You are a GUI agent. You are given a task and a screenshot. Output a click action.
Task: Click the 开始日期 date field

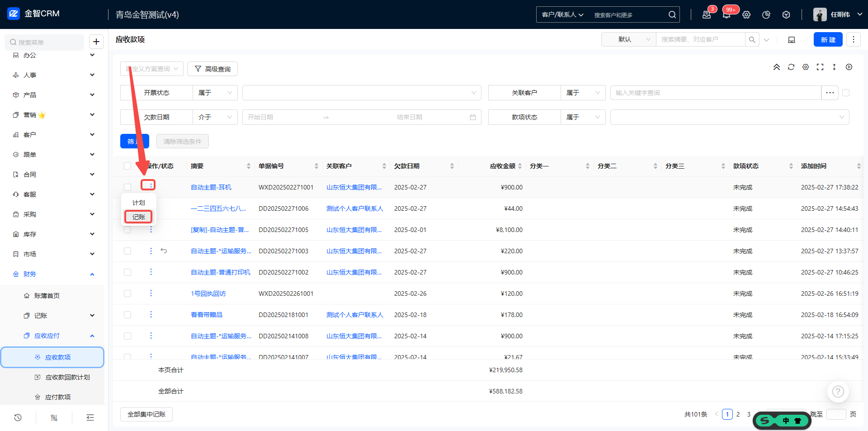point(280,117)
